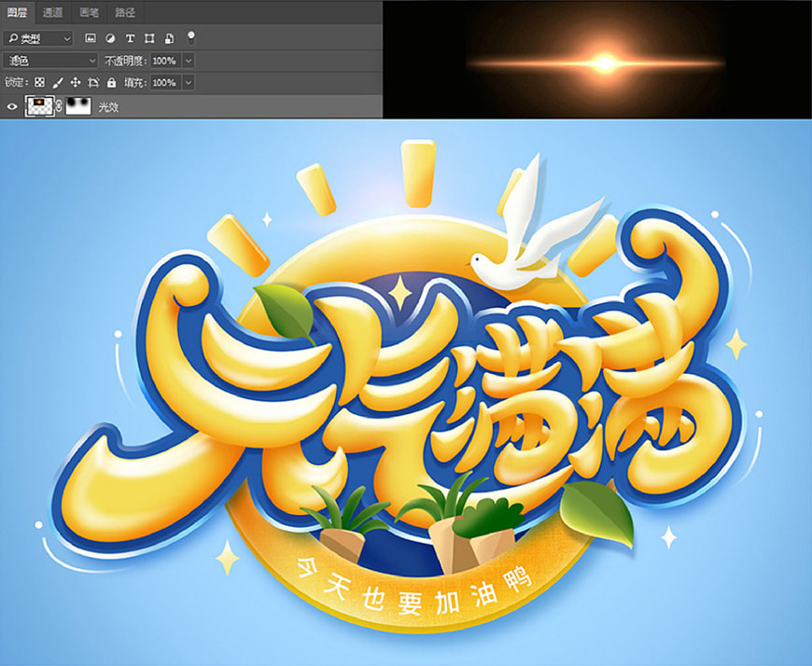Image resolution: width=812 pixels, height=666 pixels.
Task: Open the 画笔 (Brush) tab
Action: click(89, 12)
